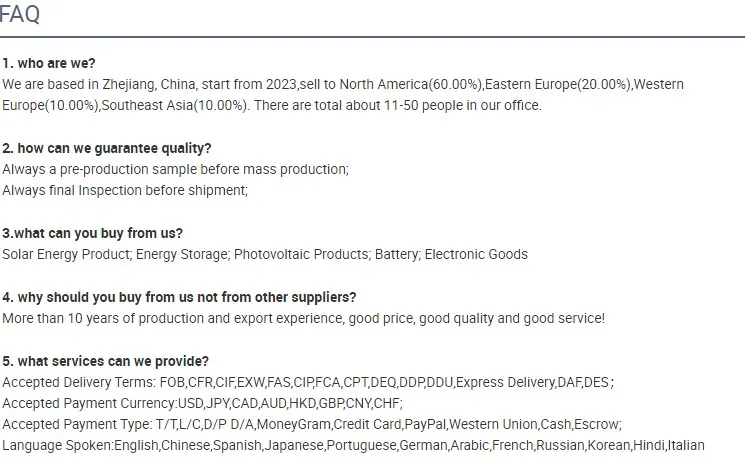Click the "Electronic Goods" text
Screen dimensions: 745x464
point(476,254)
